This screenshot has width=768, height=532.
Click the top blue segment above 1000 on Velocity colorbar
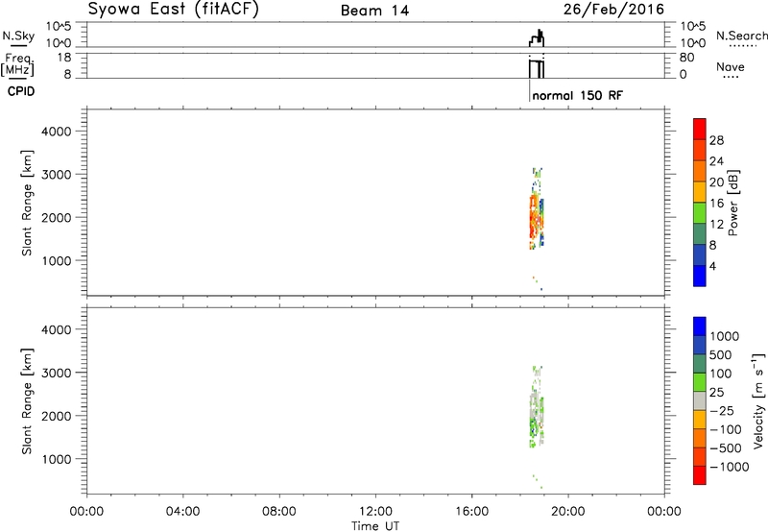click(700, 326)
